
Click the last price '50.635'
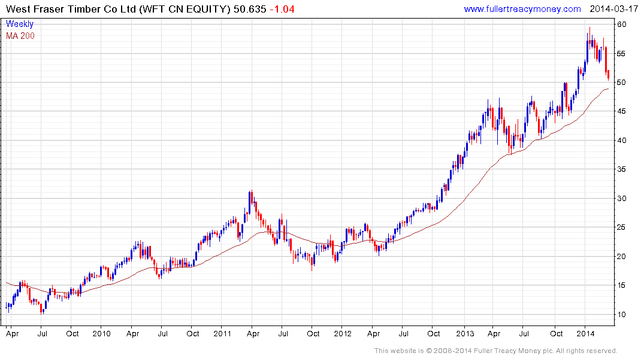pos(250,9)
